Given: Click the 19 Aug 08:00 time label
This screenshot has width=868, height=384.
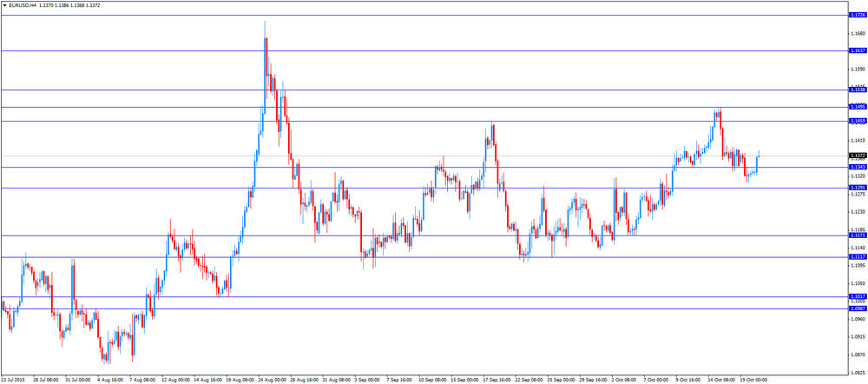Looking at the screenshot, I should (x=240, y=381).
